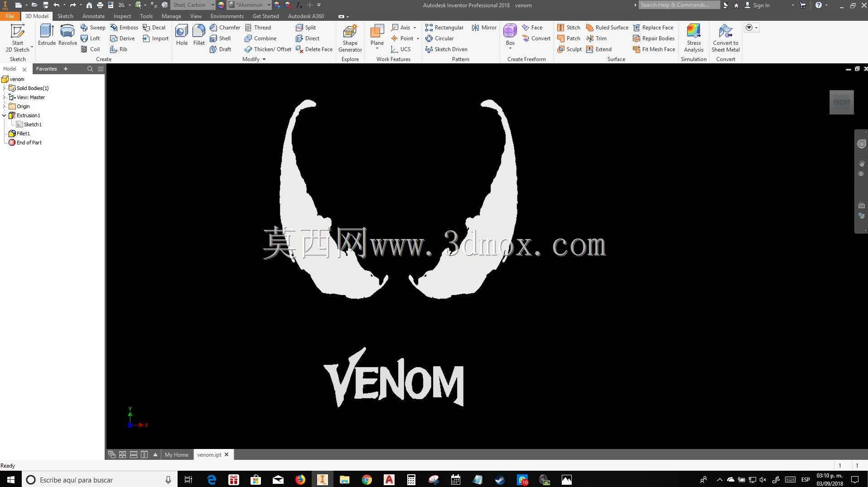This screenshot has height=487, width=868.
Task: Launch the Shape Generator
Action: tap(350, 38)
